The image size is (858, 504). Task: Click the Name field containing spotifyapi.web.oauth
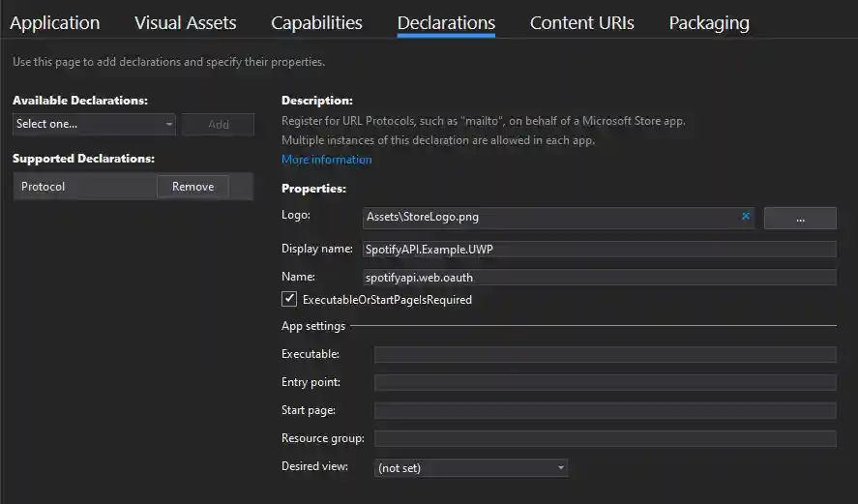point(598,278)
